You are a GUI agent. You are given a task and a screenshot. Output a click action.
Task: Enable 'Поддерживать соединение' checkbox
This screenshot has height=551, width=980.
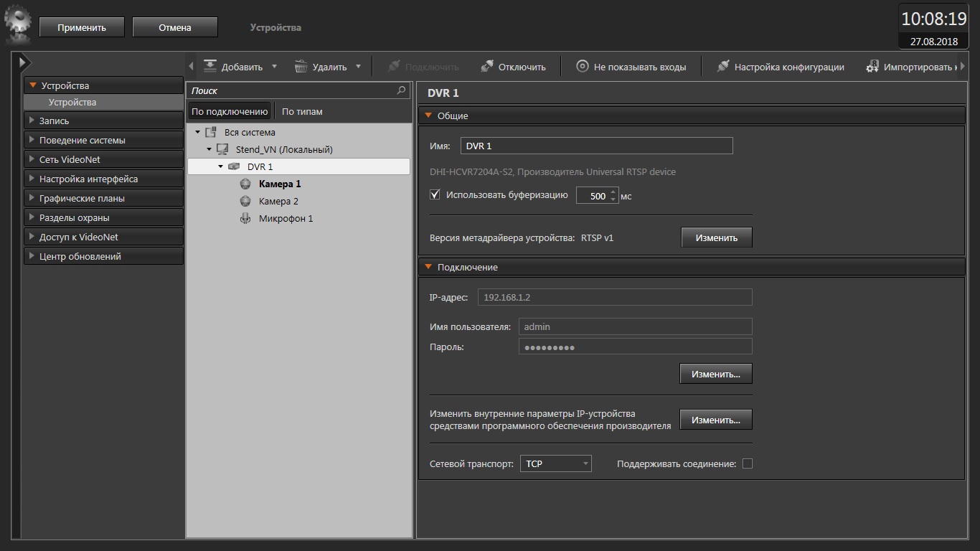(x=748, y=463)
